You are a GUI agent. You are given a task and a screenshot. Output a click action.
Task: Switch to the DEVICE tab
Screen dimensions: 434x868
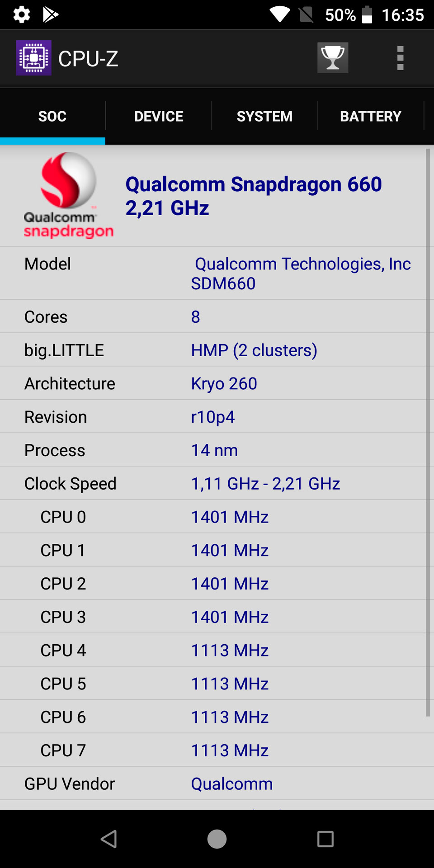(x=159, y=116)
